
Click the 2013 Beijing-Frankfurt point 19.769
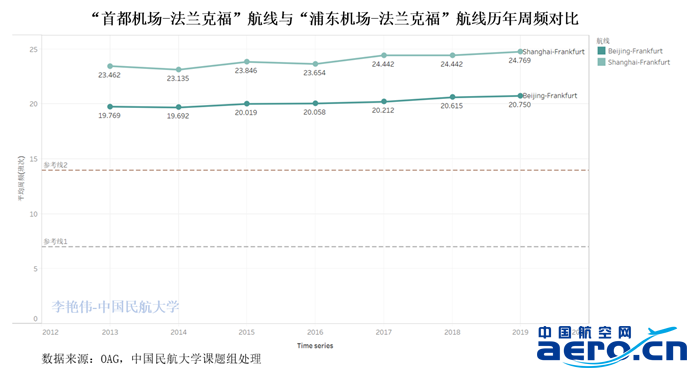[x=110, y=107]
